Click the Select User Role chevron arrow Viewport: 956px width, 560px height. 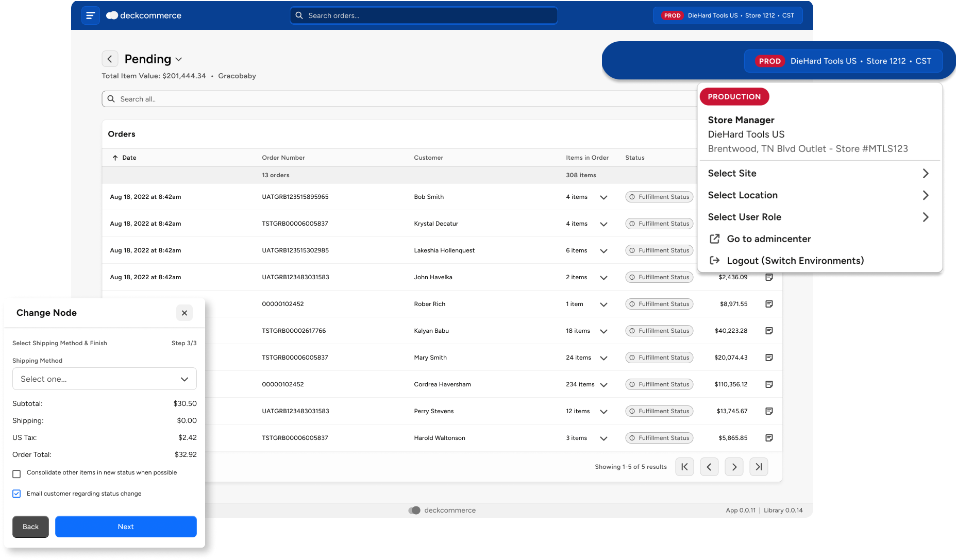coord(926,217)
